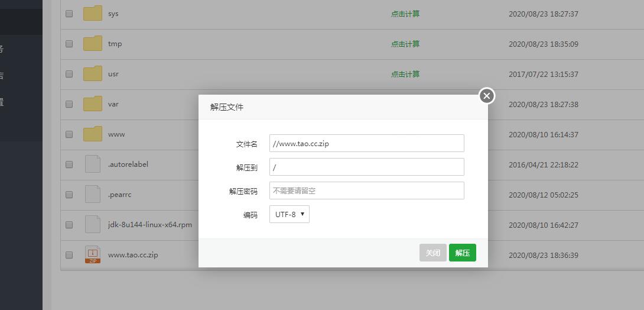
Task: Focus the 解压密码 password field
Action: tap(366, 190)
